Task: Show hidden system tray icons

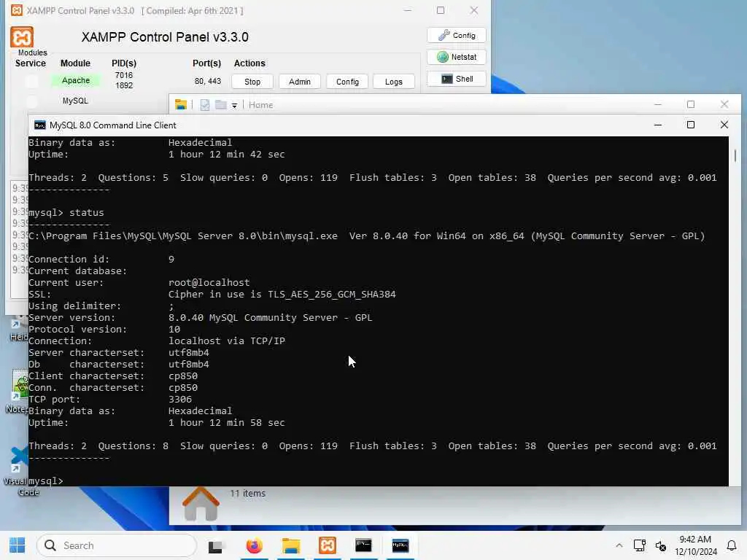Action: point(619,545)
